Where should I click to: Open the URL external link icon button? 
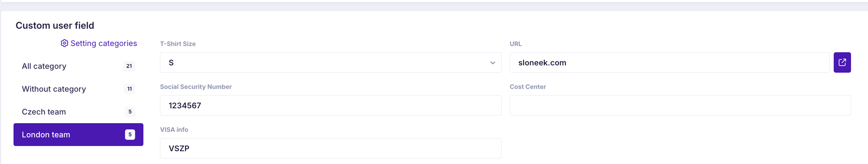click(842, 63)
